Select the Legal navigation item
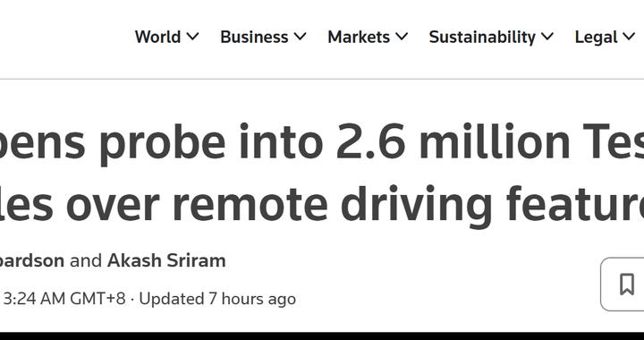644x340 pixels. [596, 37]
